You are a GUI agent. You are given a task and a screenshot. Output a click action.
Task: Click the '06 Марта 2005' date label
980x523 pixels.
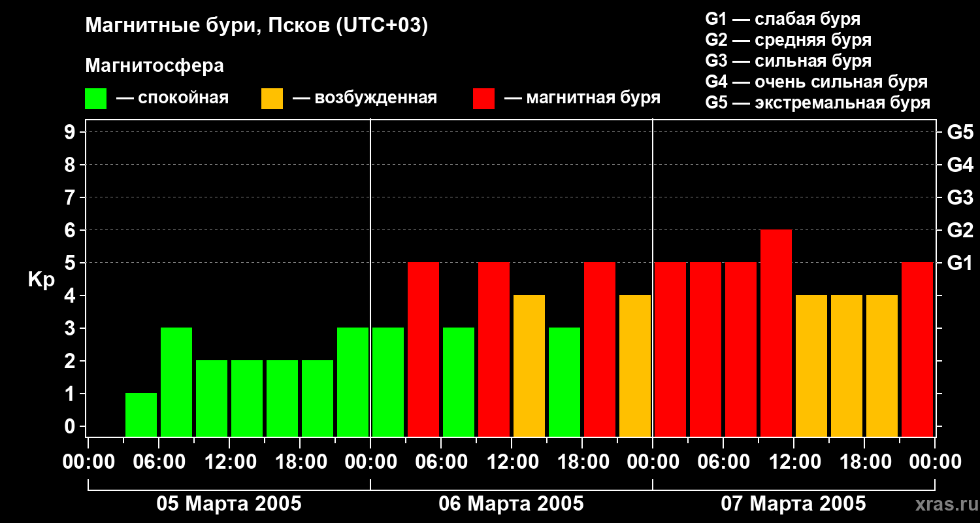[511, 504]
